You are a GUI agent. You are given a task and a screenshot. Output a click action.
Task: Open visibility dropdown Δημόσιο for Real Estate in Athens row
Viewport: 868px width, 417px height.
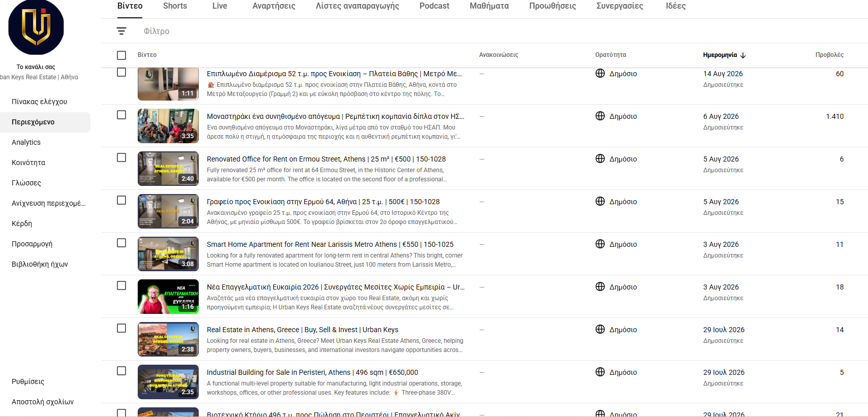623,330
